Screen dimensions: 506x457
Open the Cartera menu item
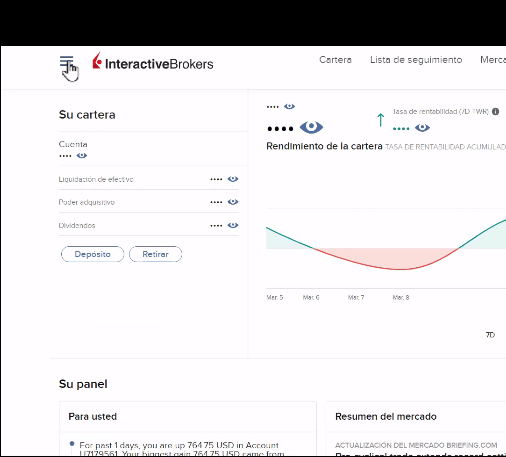(x=335, y=60)
